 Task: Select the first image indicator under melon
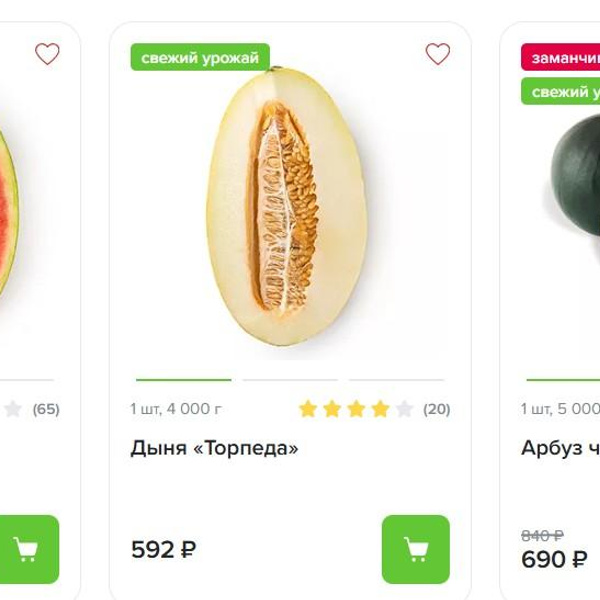(183, 380)
